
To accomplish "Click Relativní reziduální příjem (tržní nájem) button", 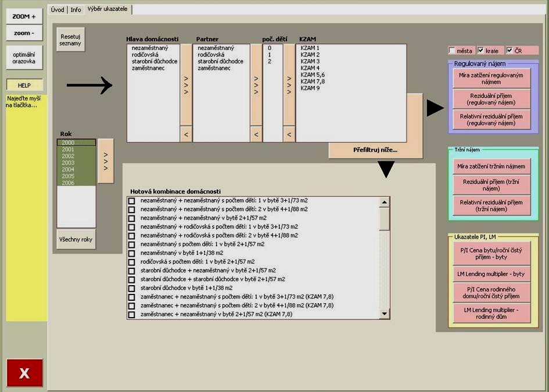I will coord(491,206).
